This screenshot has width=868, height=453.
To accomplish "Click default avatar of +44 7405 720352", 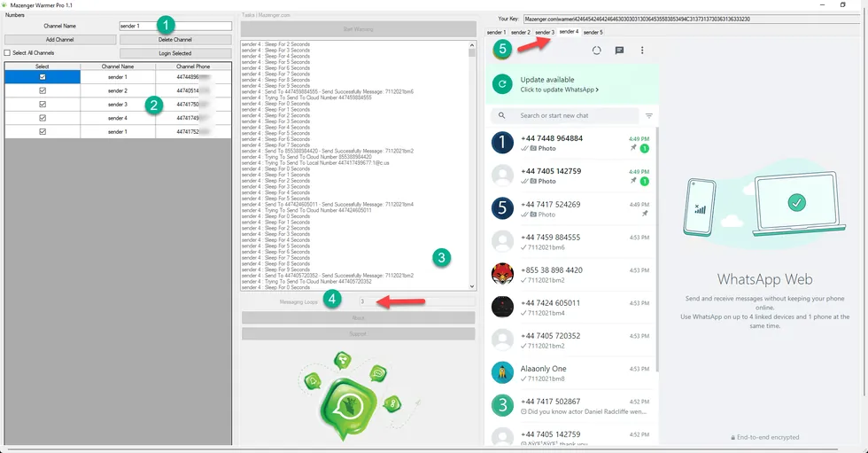I will [x=503, y=340].
